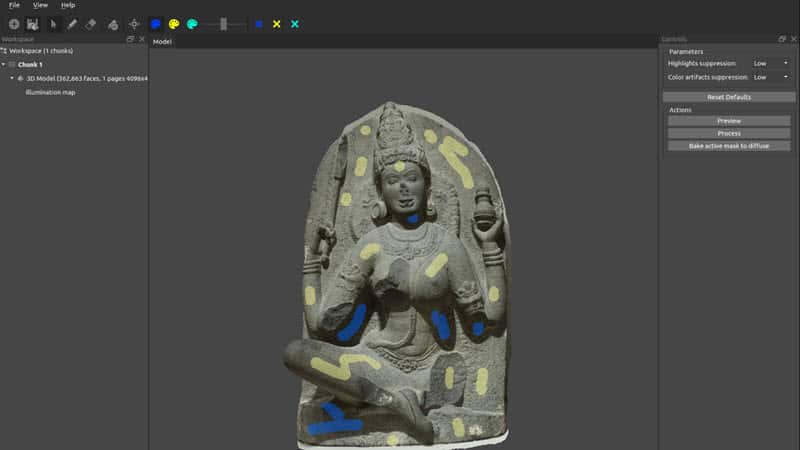Open the Highlights suppression dropdown
Screen dimensions: 800x450
[771, 63]
